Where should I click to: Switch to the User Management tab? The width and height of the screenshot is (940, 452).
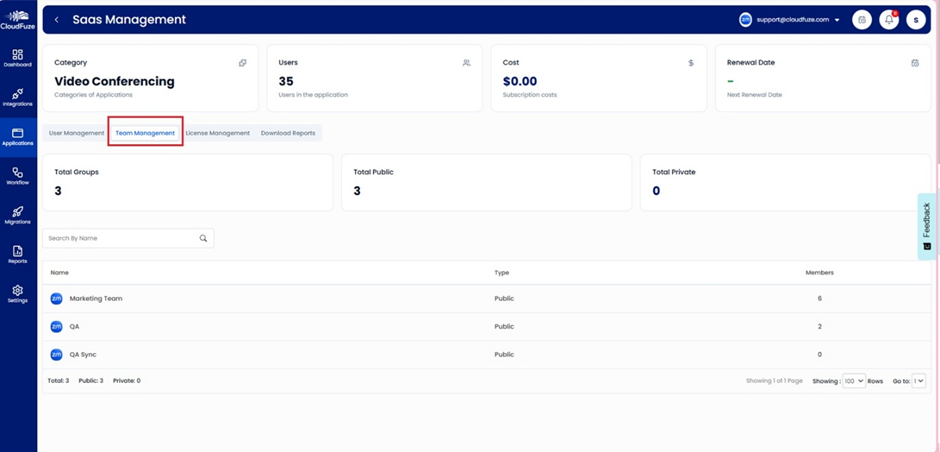tap(76, 133)
